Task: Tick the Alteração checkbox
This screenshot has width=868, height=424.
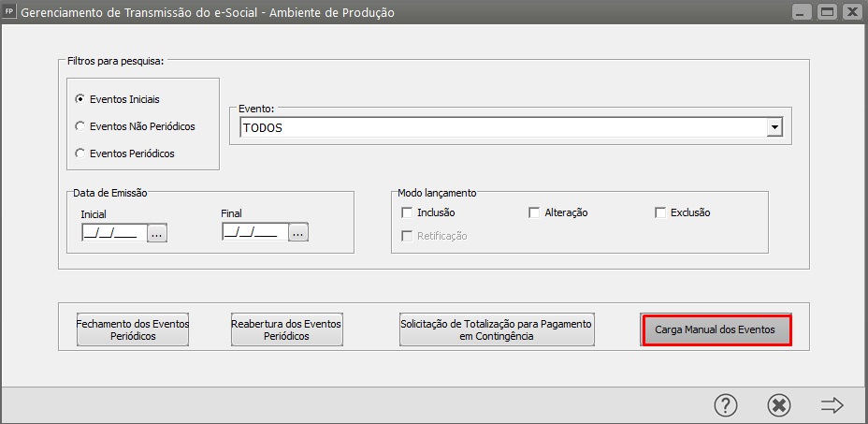Action: click(535, 212)
